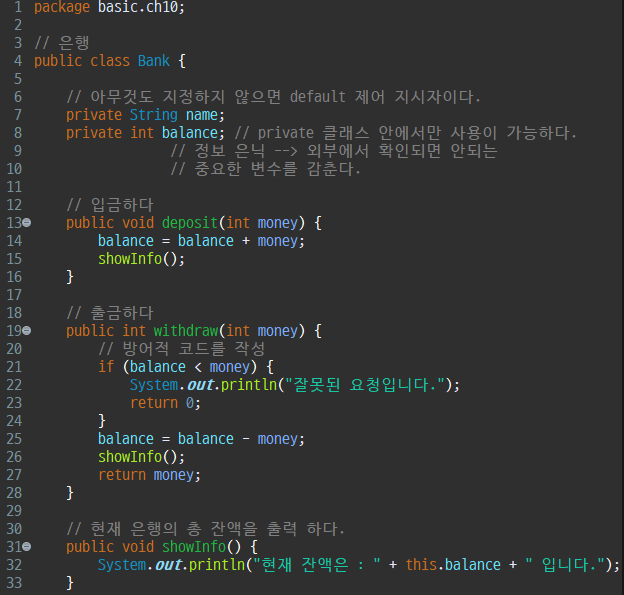Click 'balance' field declaration on line 8
This screenshot has height=595, width=624.
click(x=190, y=133)
